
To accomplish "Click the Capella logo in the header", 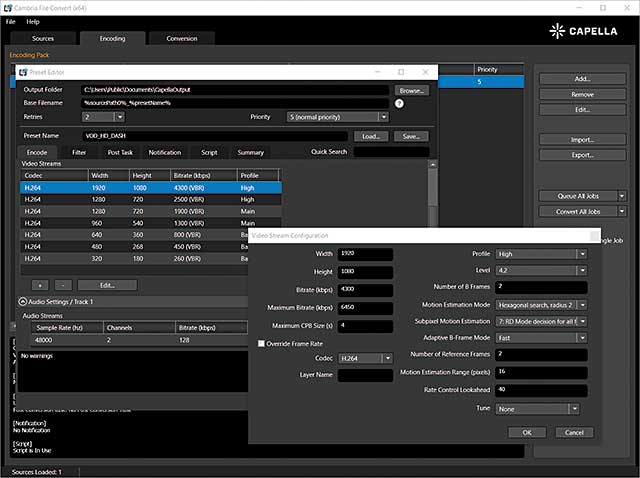I will [x=583, y=31].
